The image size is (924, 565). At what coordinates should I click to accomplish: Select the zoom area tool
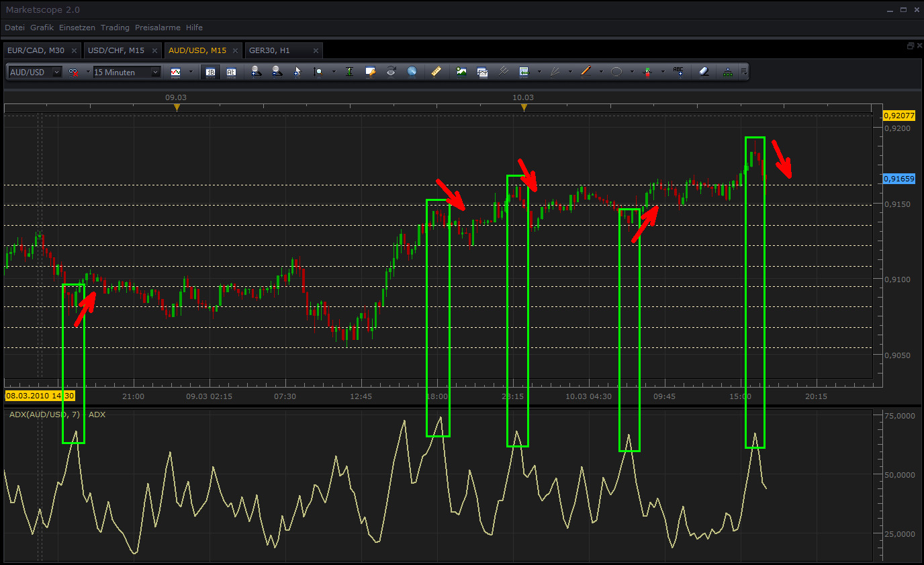click(x=318, y=72)
